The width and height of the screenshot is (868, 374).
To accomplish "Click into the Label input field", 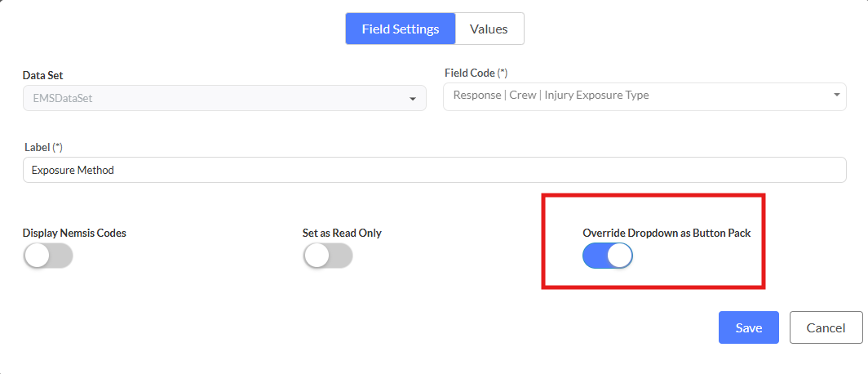I will (x=434, y=170).
